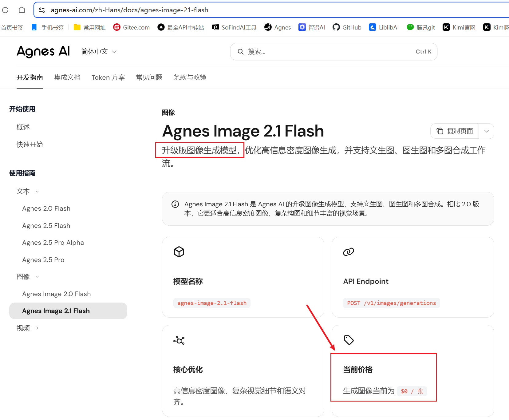Open the 腾讯git bookmark
The image size is (509, 420).
[421, 27]
